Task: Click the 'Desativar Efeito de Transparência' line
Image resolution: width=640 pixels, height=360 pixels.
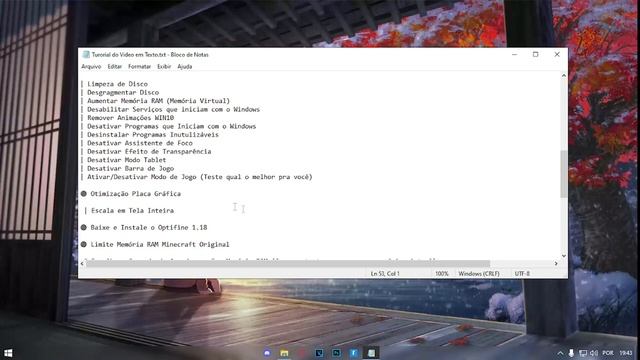Action: point(149,151)
